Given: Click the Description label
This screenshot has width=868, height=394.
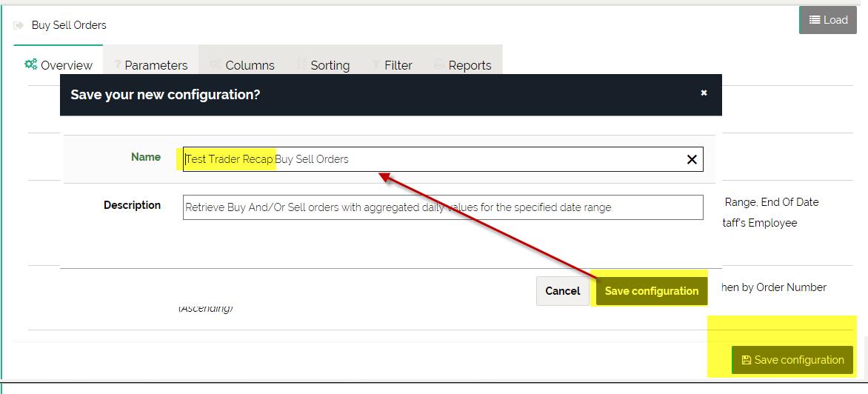Looking at the screenshot, I should click(132, 205).
